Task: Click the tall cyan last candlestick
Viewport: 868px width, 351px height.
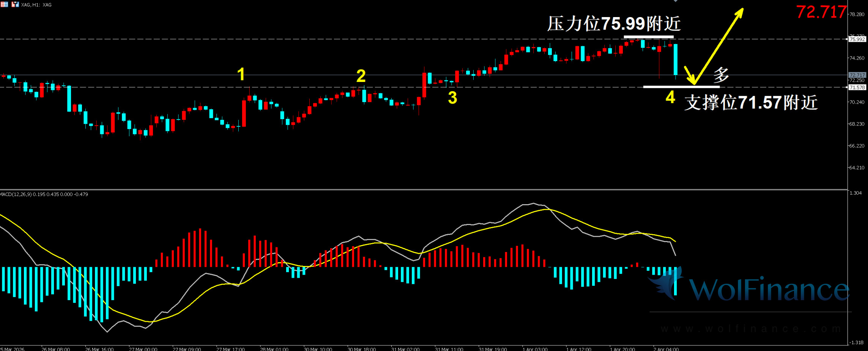Action: tap(676, 59)
